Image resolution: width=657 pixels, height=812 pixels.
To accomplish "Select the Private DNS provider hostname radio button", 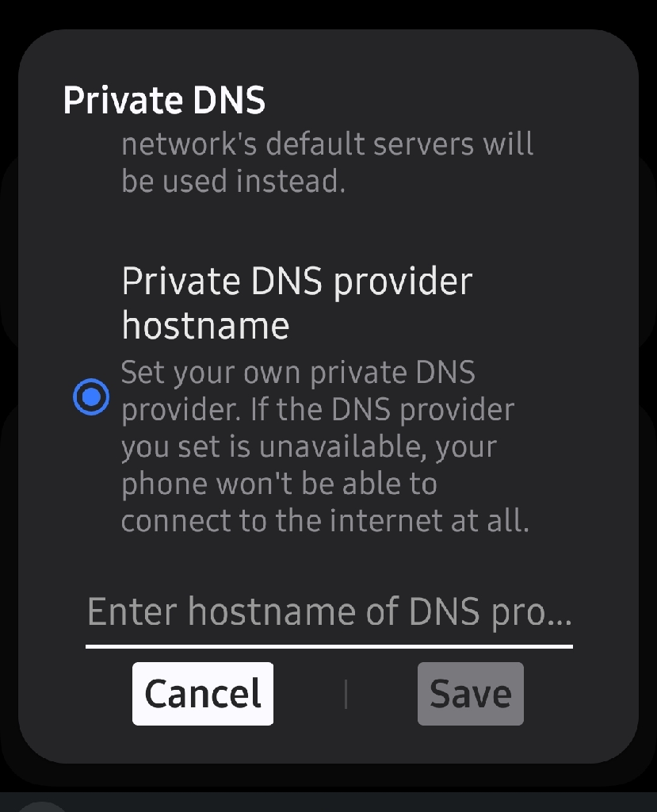I will [x=91, y=396].
